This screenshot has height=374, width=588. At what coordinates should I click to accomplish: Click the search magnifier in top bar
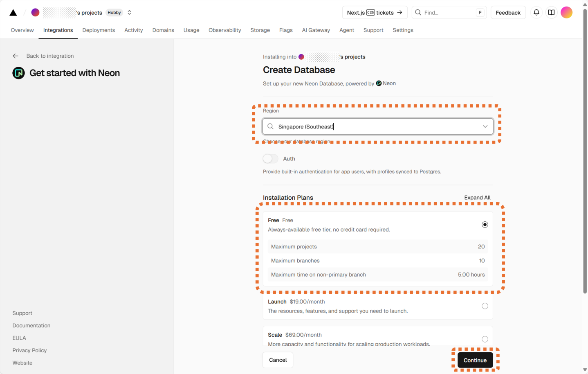[x=418, y=13]
